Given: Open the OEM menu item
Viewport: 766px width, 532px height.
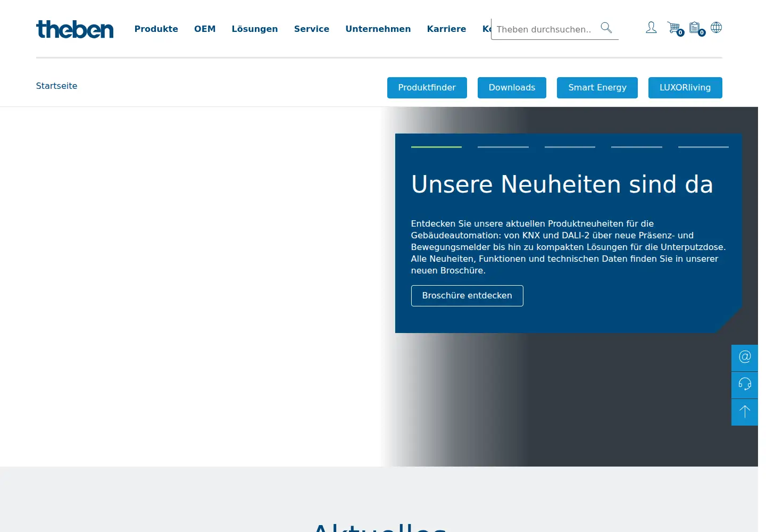Looking at the screenshot, I should [205, 29].
